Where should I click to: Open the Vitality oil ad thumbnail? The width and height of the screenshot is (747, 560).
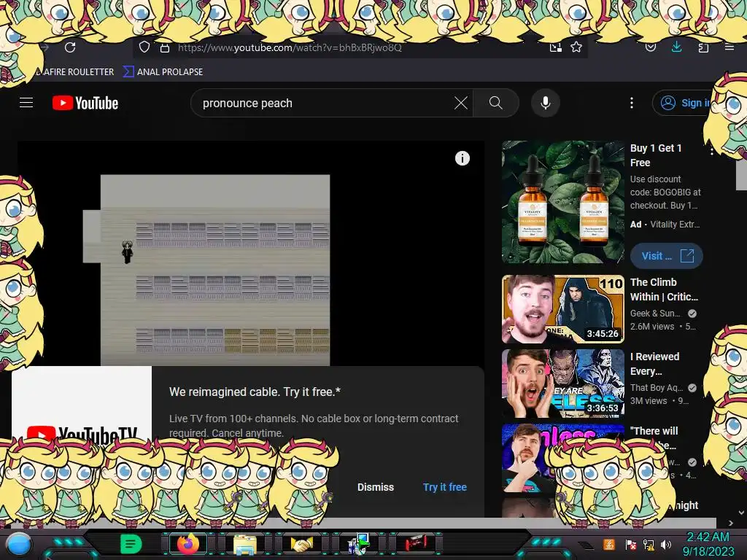[562, 202]
